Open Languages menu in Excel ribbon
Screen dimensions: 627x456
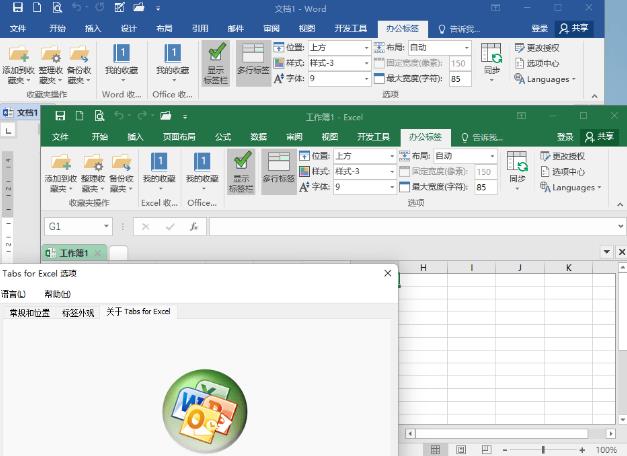pos(571,188)
